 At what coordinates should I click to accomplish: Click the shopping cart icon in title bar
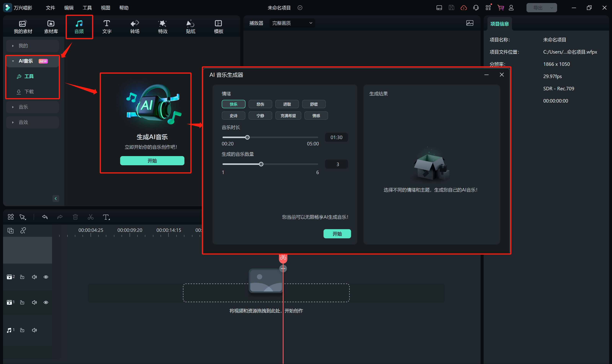point(500,8)
